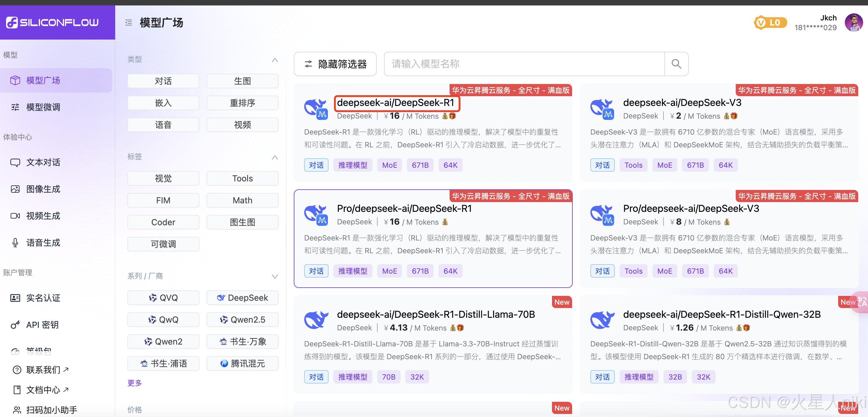Click the 隐藏筛选器 button
The height and width of the screenshot is (417, 868).
(x=335, y=64)
